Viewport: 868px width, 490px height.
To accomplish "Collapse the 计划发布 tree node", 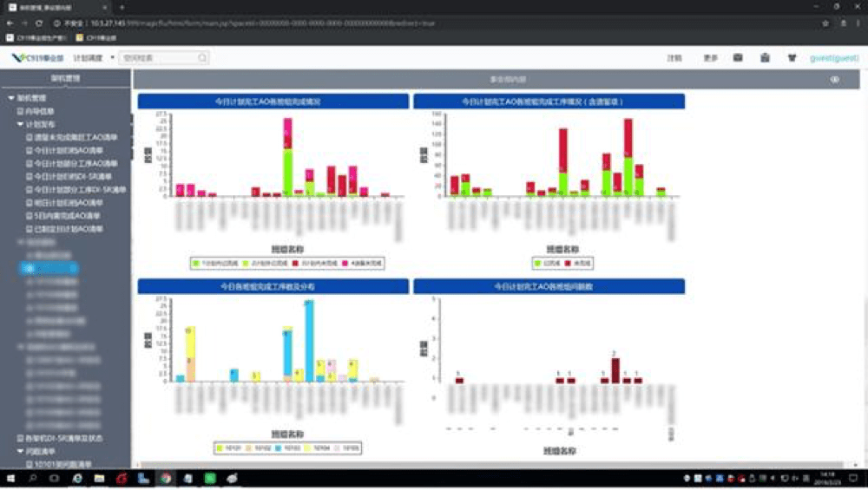I will tap(20, 124).
